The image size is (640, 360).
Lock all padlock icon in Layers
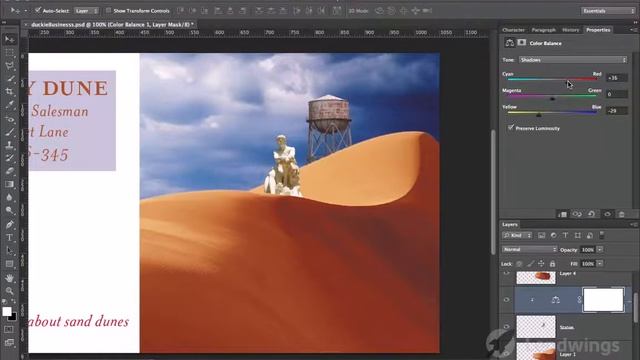pos(552,264)
